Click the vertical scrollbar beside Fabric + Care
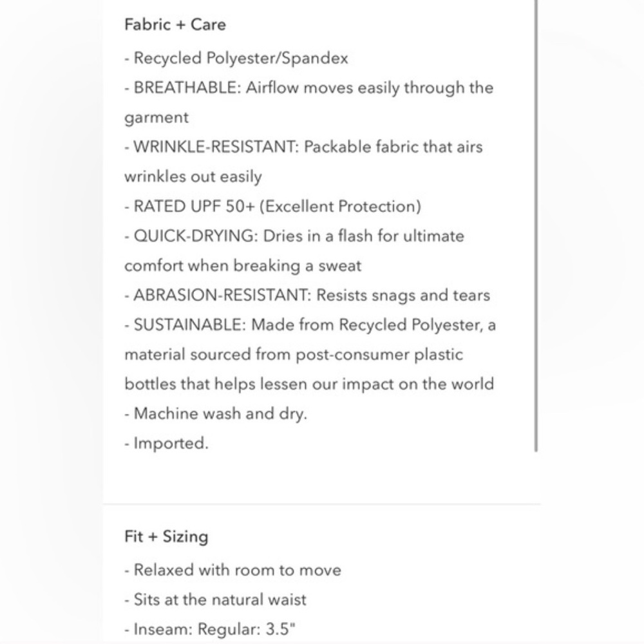644x644 pixels. [536, 225]
